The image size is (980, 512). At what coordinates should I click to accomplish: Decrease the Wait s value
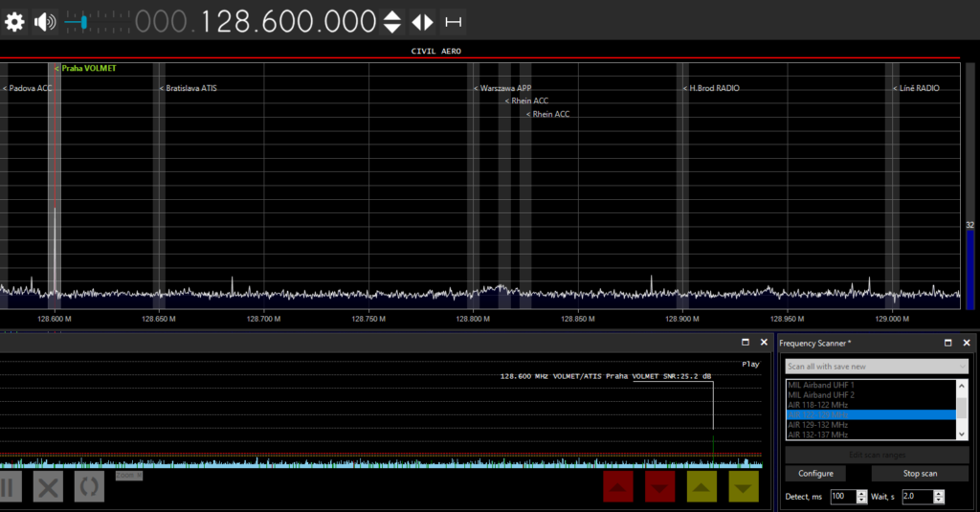coord(939,501)
